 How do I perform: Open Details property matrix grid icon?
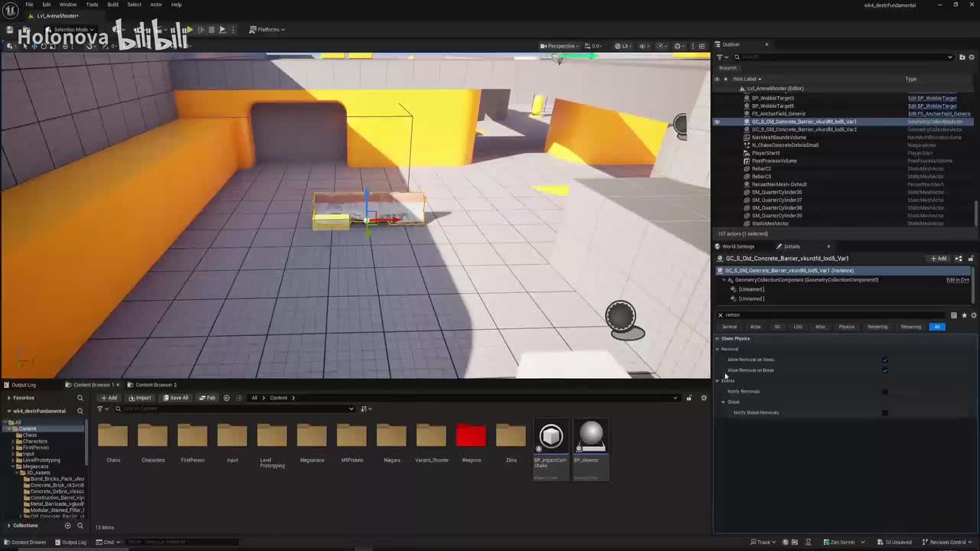[954, 315]
